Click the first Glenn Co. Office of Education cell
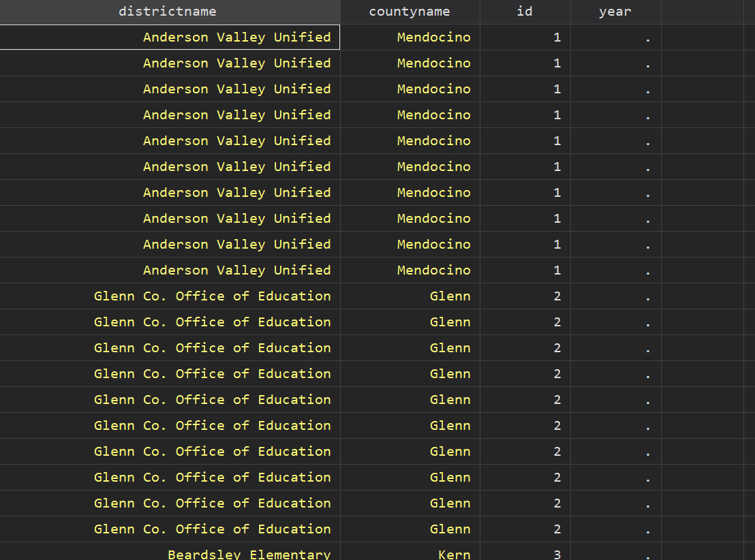 (212, 296)
